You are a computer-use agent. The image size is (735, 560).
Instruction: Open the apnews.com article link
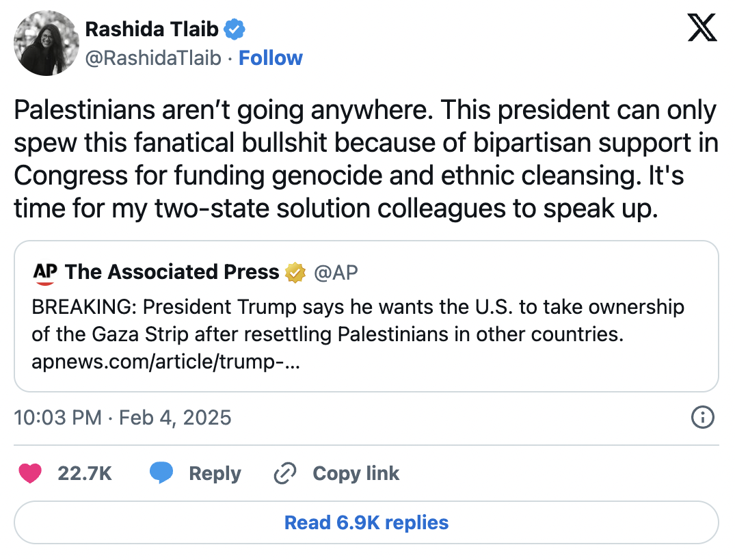click(165, 362)
